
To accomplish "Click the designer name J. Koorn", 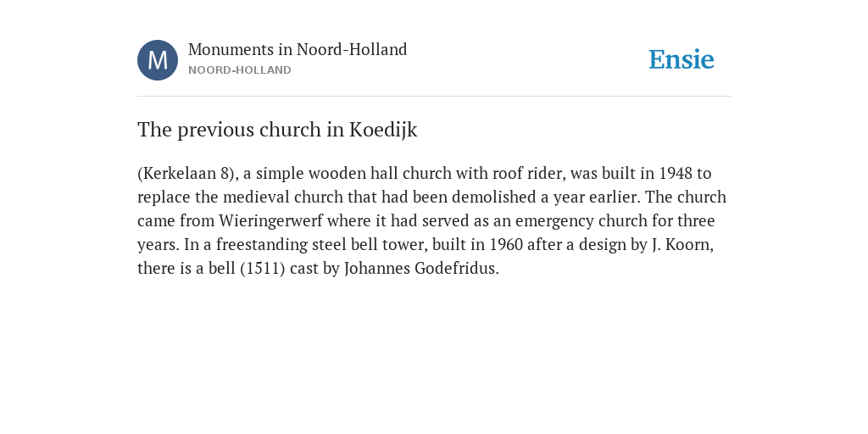I will pos(681,245).
